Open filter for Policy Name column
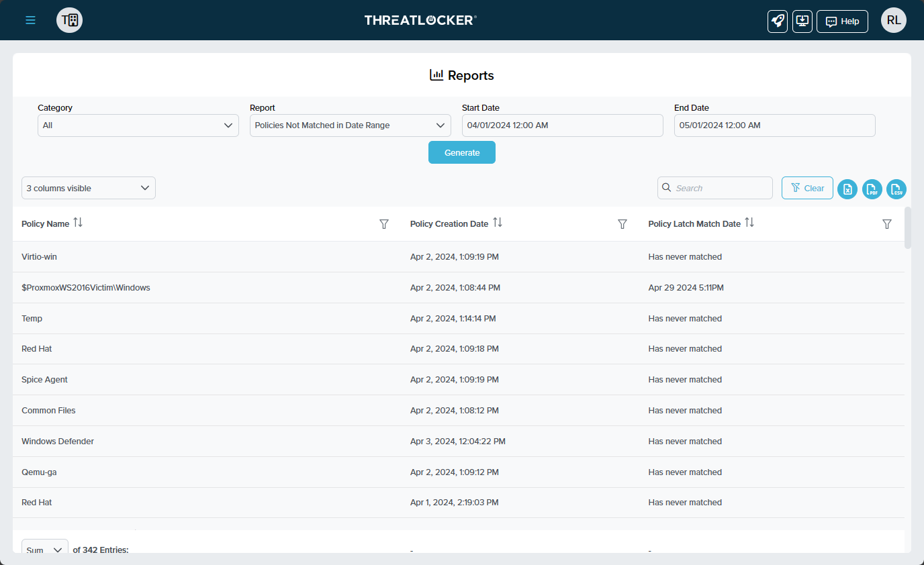The width and height of the screenshot is (924, 565). pyautogui.click(x=384, y=224)
